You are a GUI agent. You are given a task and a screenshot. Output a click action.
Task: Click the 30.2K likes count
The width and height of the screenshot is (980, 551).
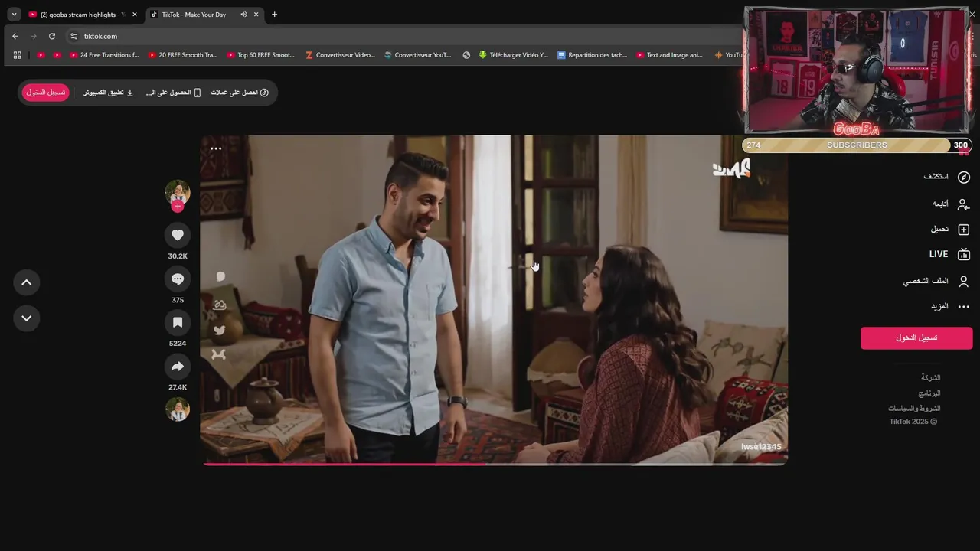178,256
